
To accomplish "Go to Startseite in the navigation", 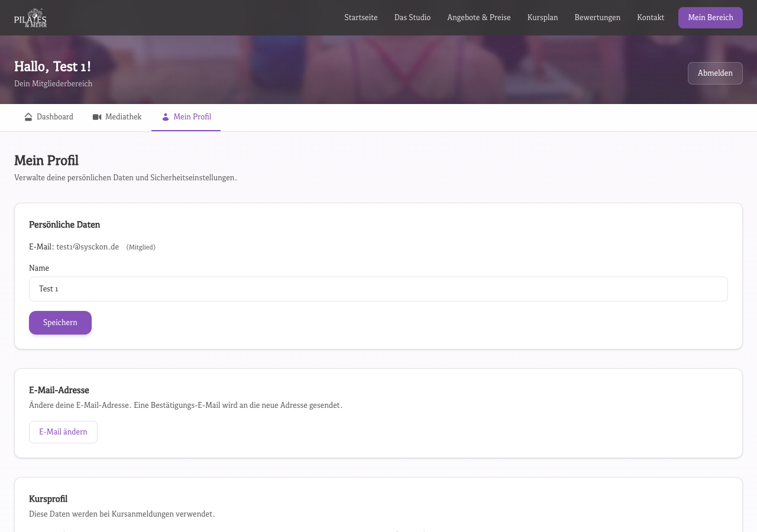I will (x=361, y=18).
